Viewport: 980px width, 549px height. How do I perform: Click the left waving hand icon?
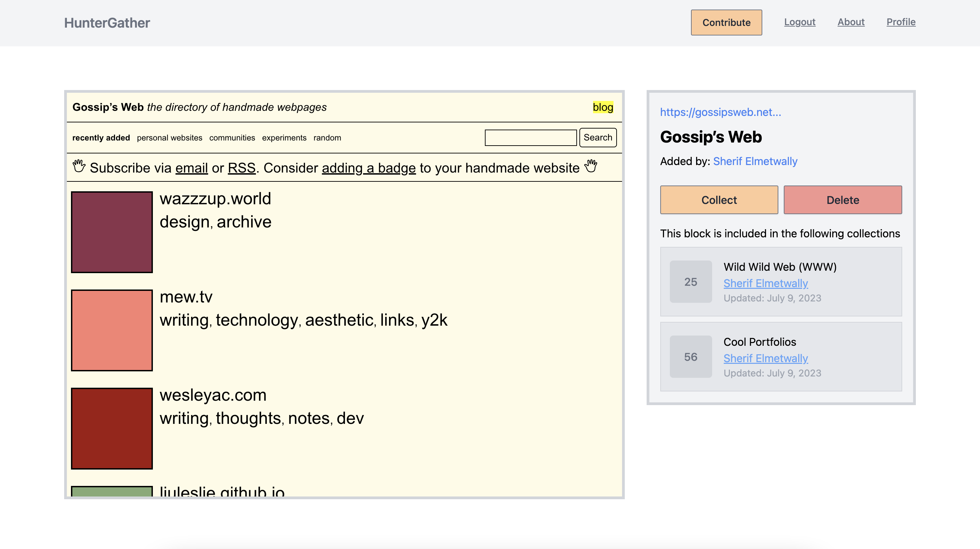[79, 166]
